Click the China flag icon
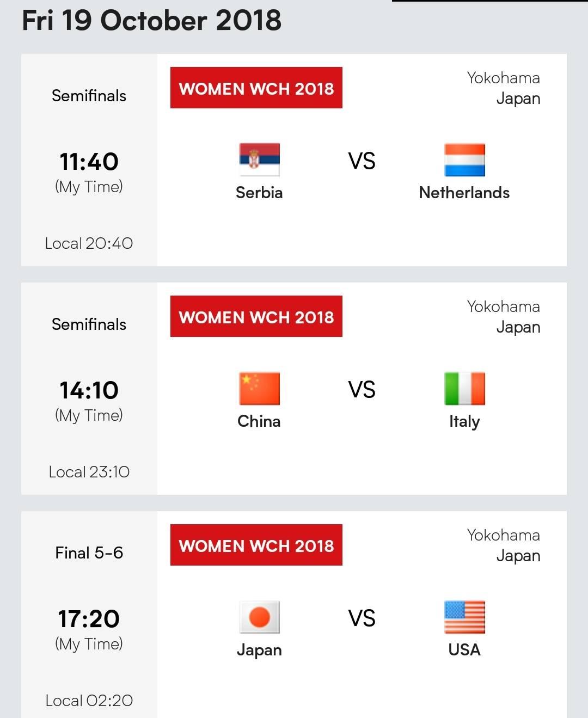The height and width of the screenshot is (718, 588). [x=259, y=388]
